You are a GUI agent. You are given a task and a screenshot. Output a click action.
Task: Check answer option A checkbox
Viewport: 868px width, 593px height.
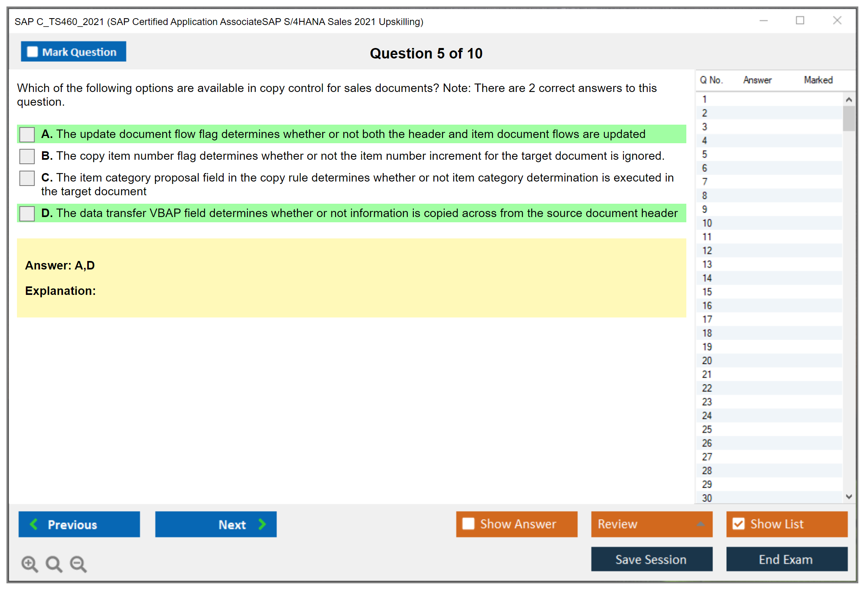coord(27,134)
